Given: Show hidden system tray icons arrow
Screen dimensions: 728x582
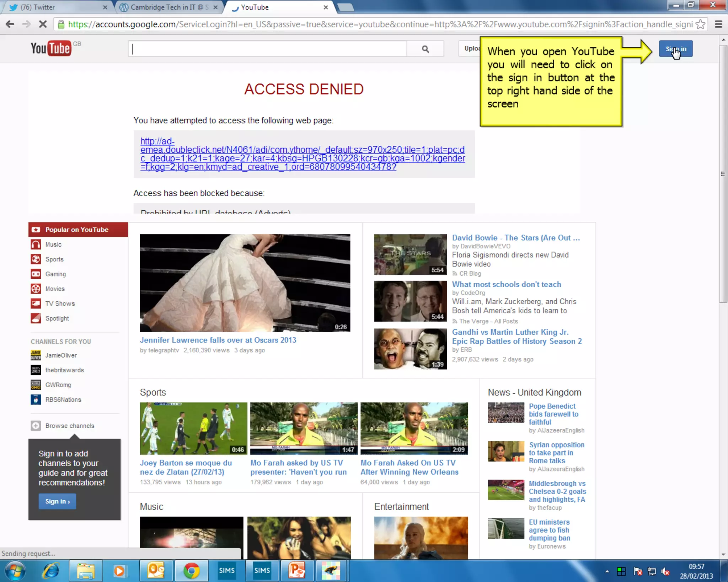Looking at the screenshot, I should point(607,571).
